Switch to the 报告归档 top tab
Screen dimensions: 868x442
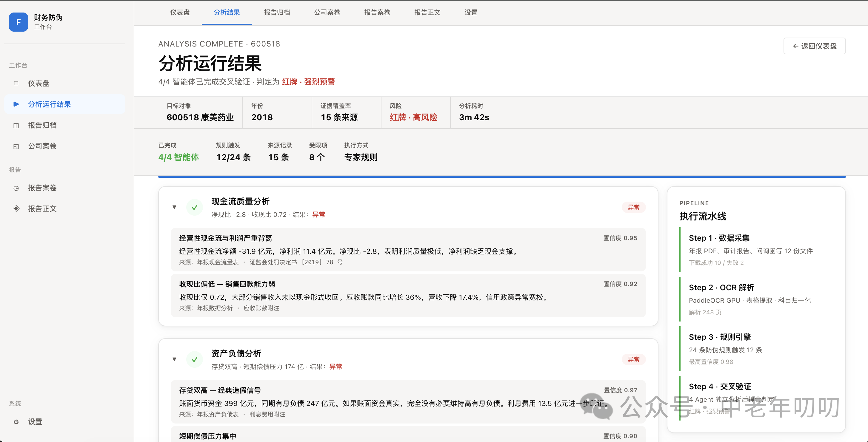(x=277, y=13)
